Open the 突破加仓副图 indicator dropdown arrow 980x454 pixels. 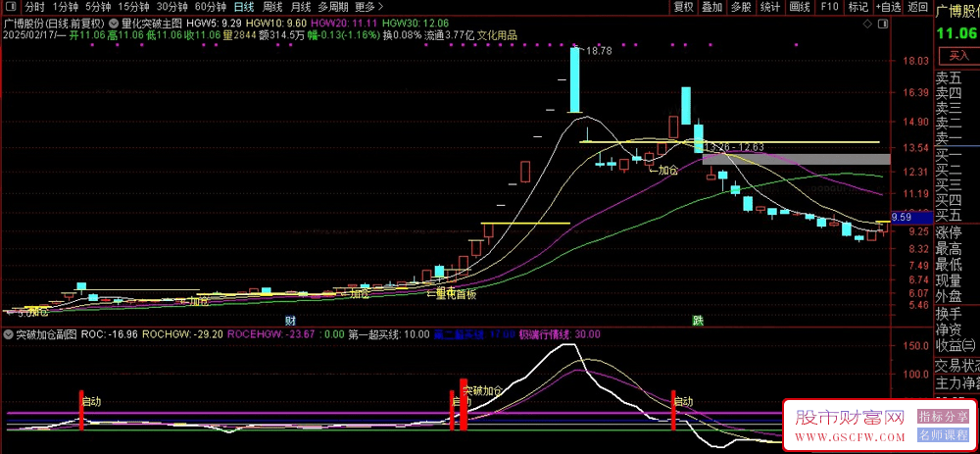[x=9, y=334]
